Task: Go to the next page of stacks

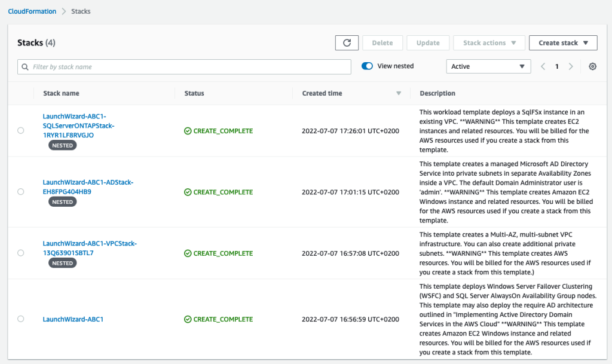Action: coord(571,66)
